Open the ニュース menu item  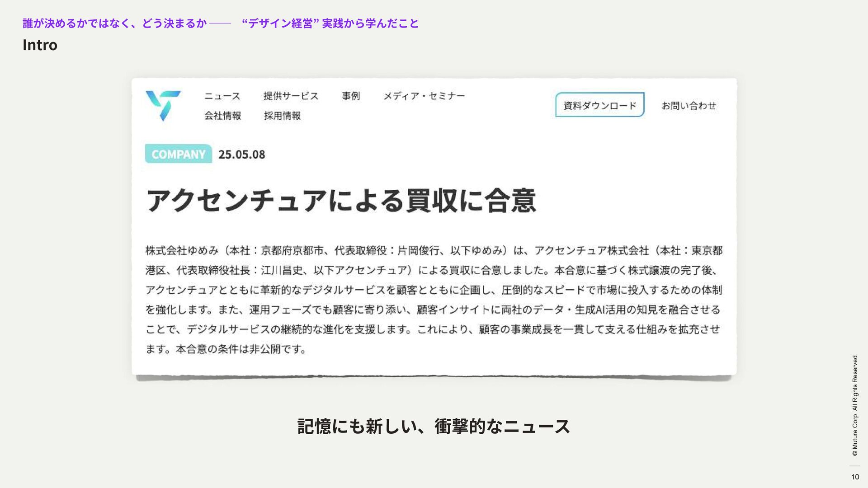222,96
